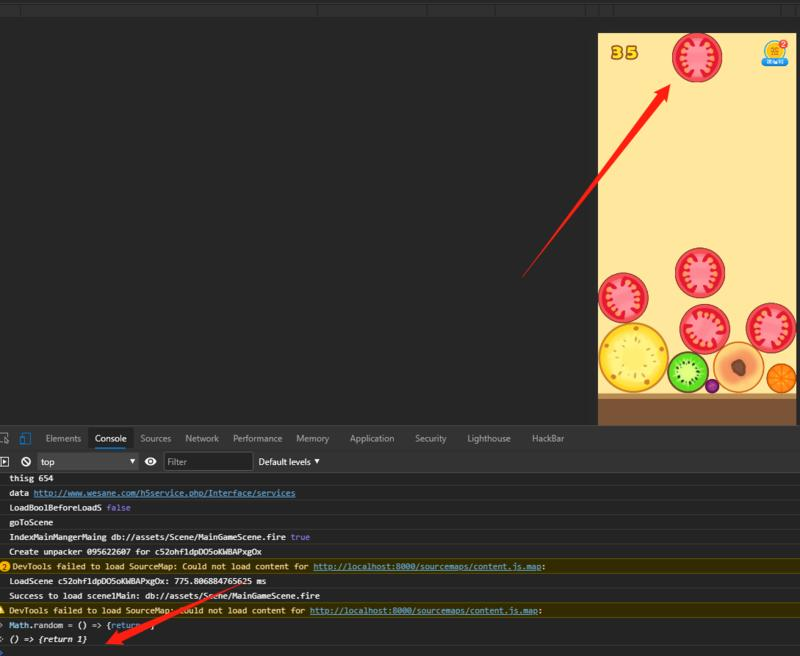
Task: Click the orange slice fruit
Action: tap(781, 378)
